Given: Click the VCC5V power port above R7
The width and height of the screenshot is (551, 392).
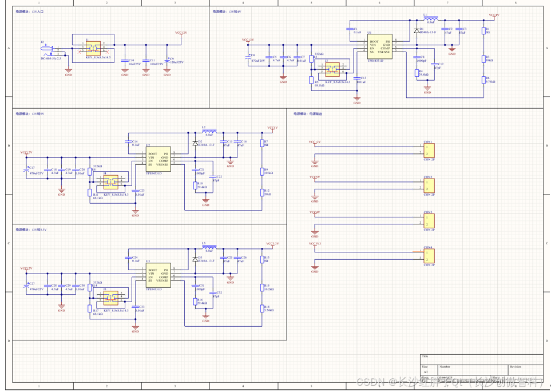Looking at the screenshot, I should [272, 129].
